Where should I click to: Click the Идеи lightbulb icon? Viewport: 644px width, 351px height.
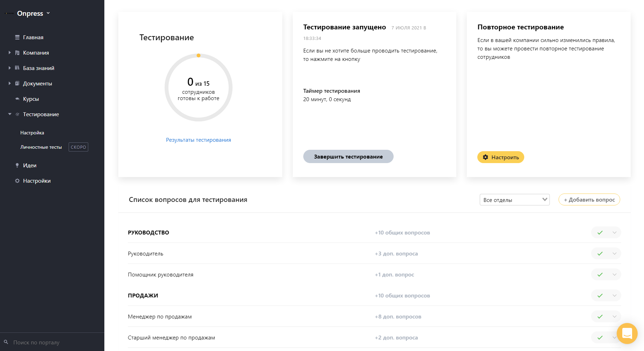point(17,166)
